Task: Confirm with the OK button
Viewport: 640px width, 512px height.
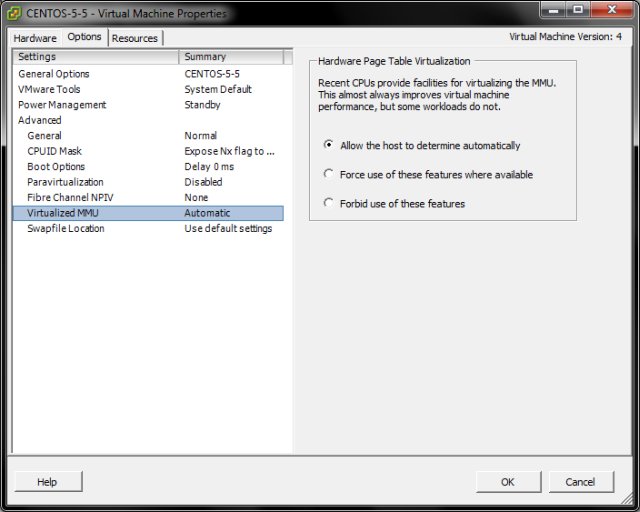Action: pyautogui.click(x=508, y=482)
